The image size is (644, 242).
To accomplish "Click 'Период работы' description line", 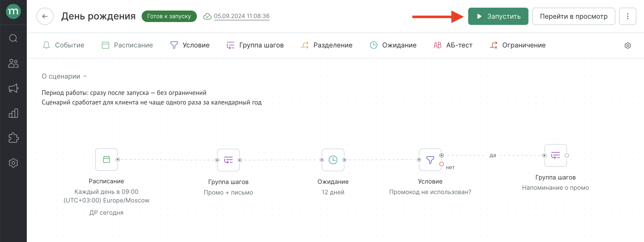I will click(x=124, y=93).
